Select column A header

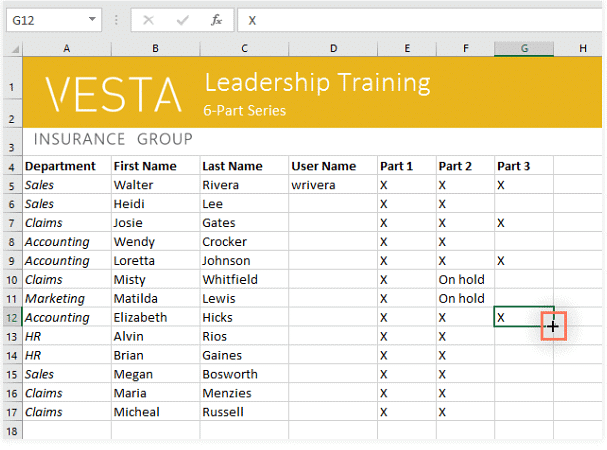67,48
